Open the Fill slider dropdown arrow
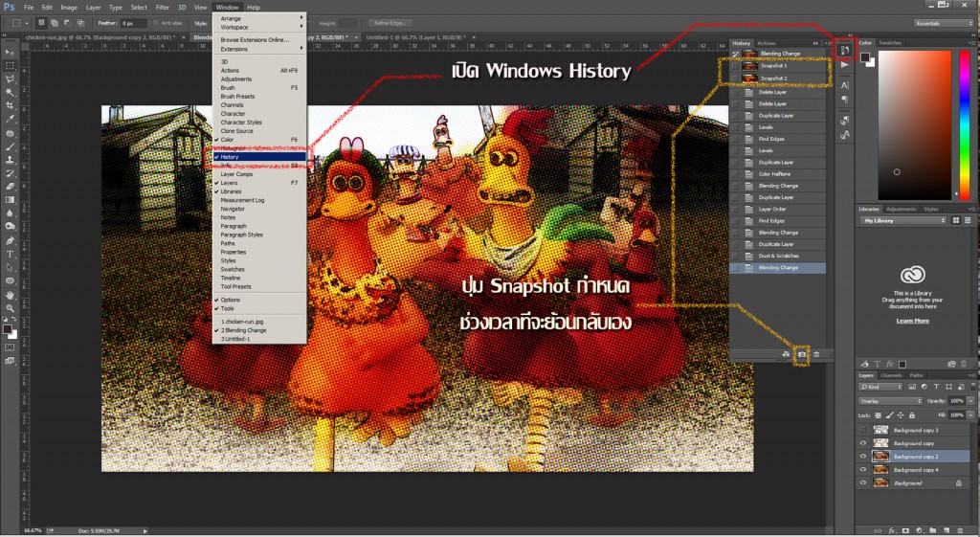Image resolution: width=980 pixels, height=537 pixels. point(970,415)
